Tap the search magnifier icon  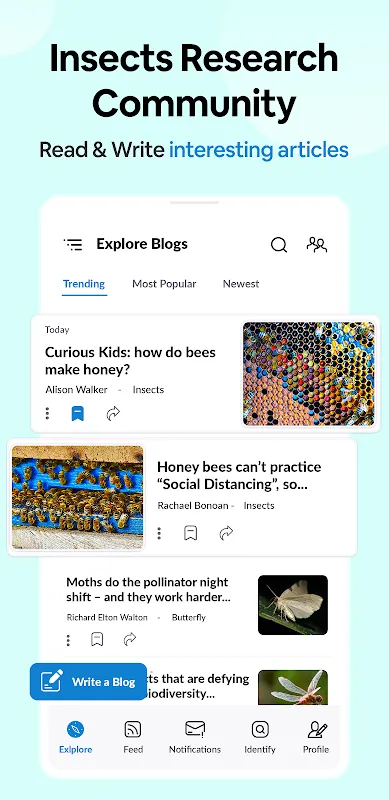(279, 245)
